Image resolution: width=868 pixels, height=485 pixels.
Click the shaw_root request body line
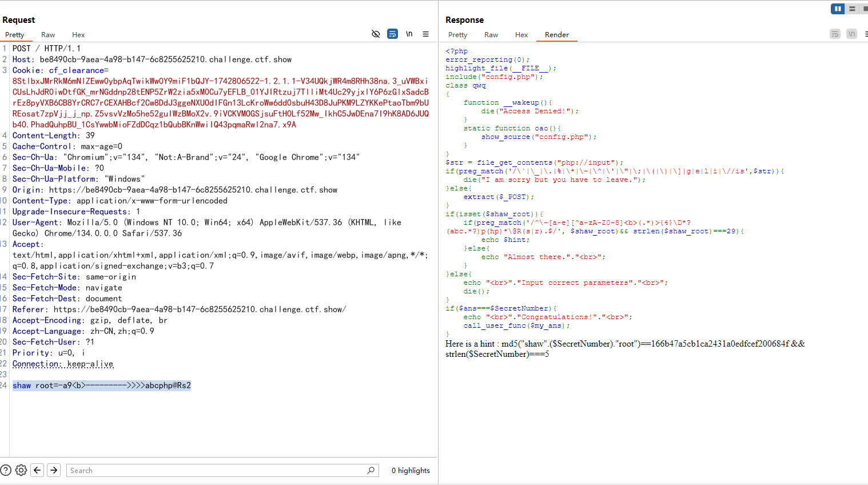(102, 385)
